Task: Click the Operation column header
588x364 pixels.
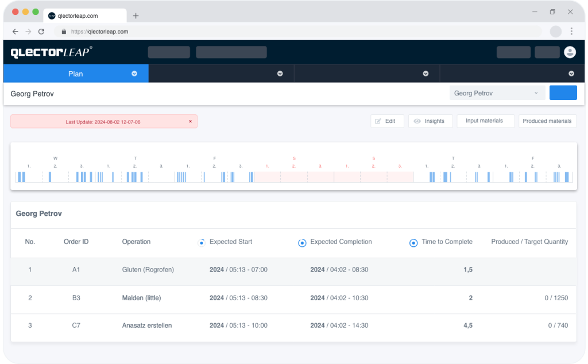Action: click(x=136, y=242)
